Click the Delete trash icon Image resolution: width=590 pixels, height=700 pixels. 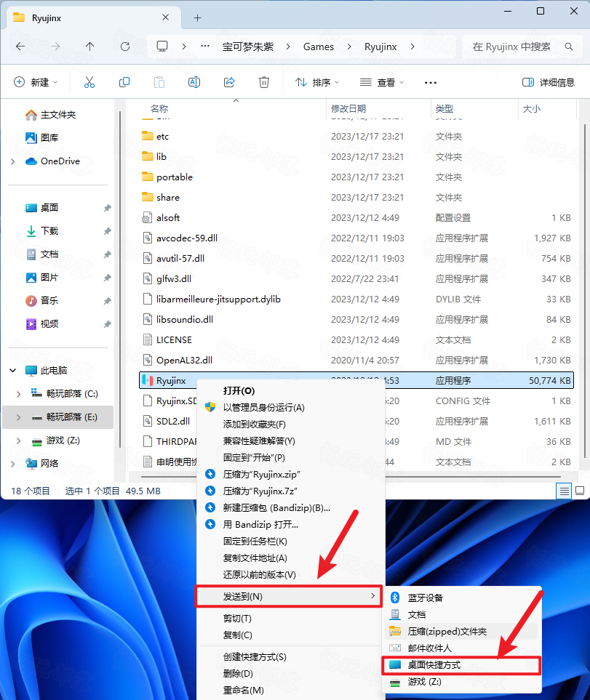click(264, 82)
